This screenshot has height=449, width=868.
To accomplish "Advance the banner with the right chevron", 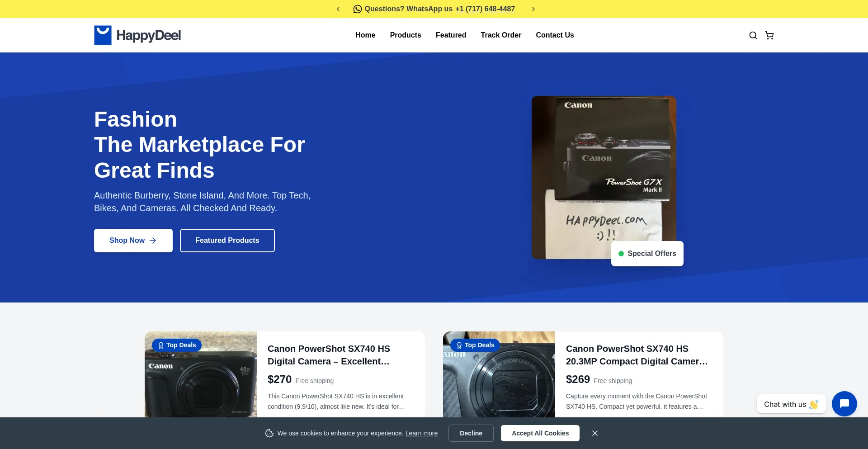I will tap(533, 9).
